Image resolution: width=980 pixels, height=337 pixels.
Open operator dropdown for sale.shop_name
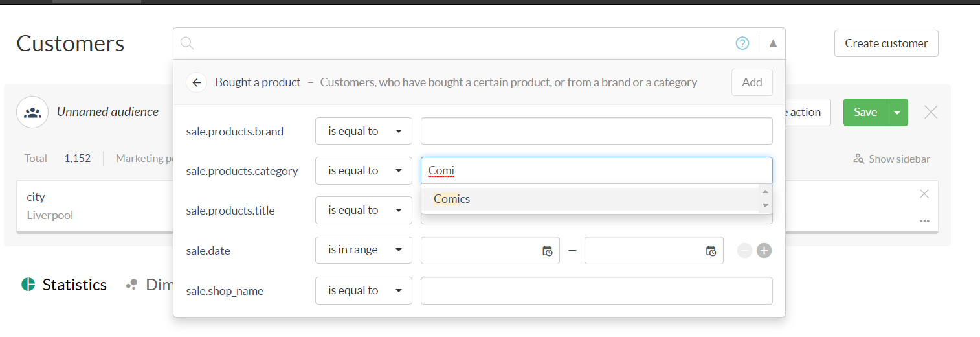(x=363, y=290)
